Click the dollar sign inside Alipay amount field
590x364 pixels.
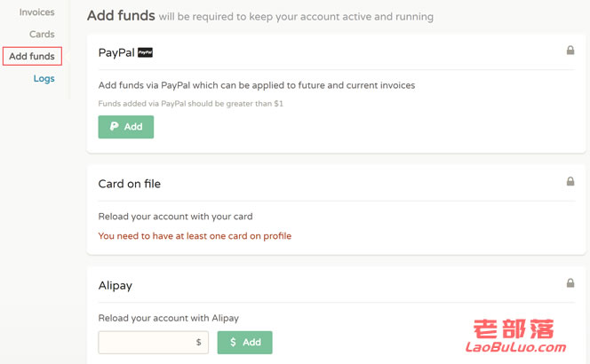point(199,342)
